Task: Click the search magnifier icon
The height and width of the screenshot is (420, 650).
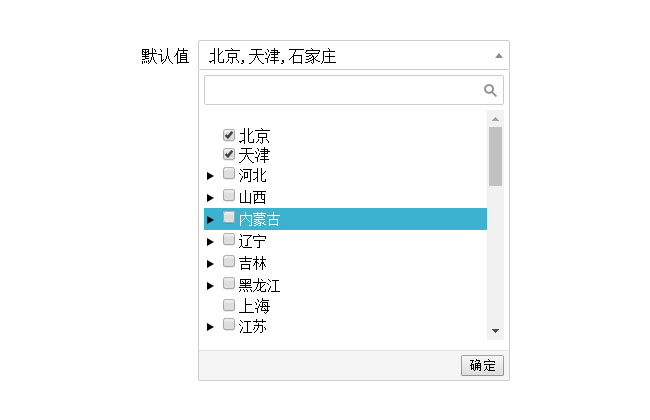Action: click(490, 90)
